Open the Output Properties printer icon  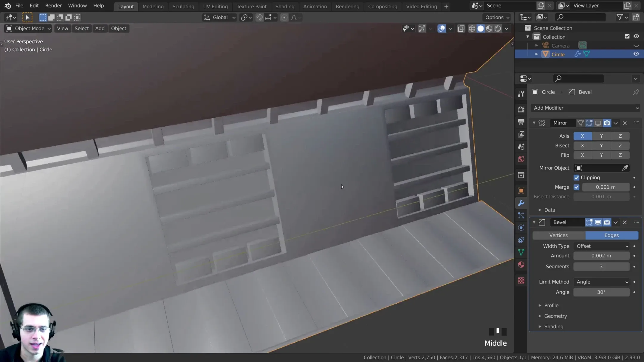(521, 122)
